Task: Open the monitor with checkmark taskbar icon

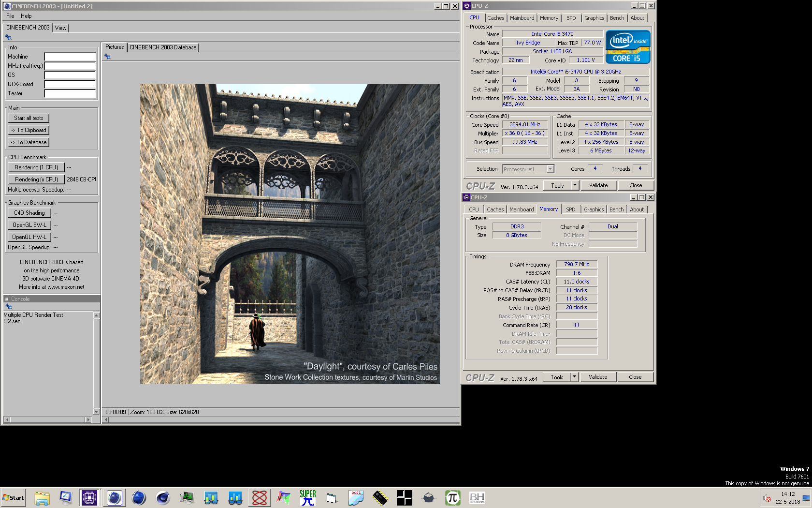Action: (66, 497)
